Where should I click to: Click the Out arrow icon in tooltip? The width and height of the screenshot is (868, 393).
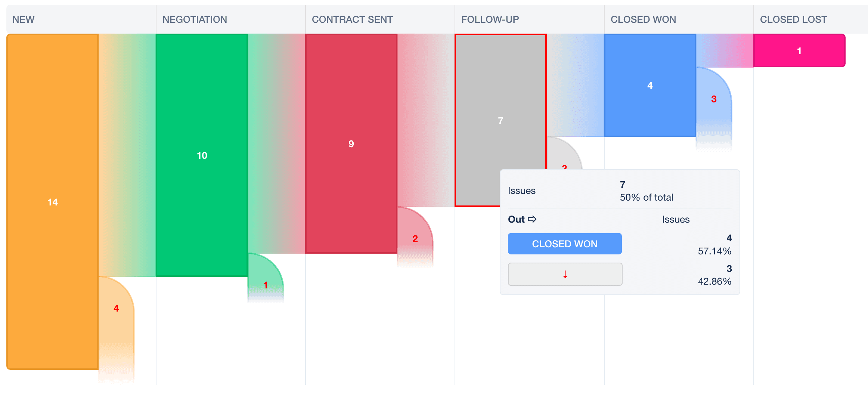(532, 219)
